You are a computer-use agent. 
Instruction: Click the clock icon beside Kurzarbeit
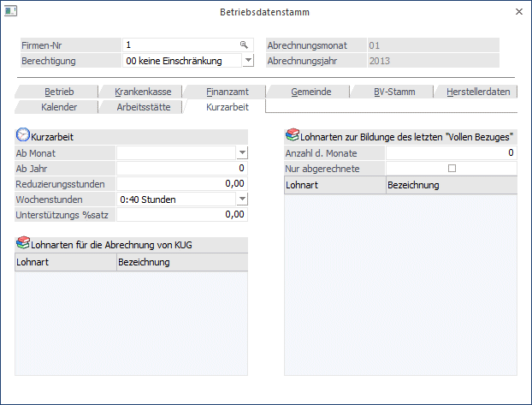coord(23,135)
